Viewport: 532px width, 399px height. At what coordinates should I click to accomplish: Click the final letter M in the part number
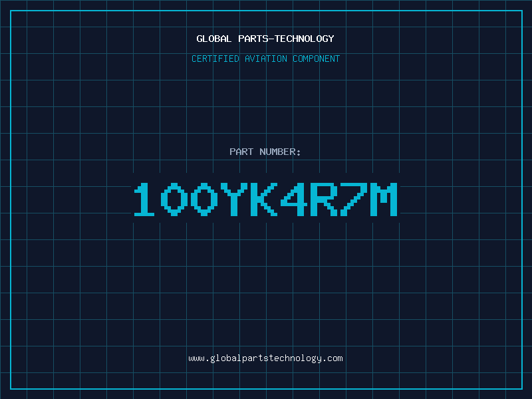[x=384, y=199]
